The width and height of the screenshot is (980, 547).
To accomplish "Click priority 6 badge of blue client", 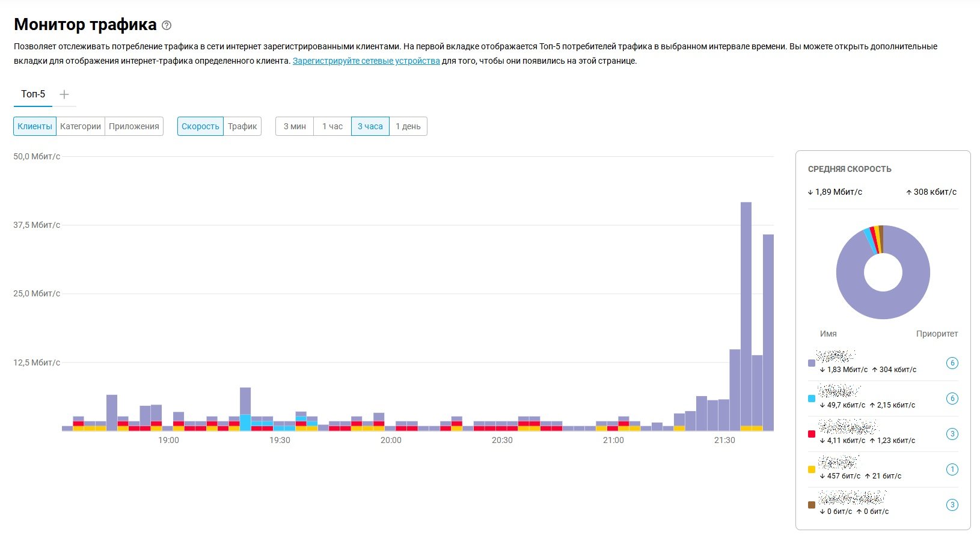I will (952, 399).
